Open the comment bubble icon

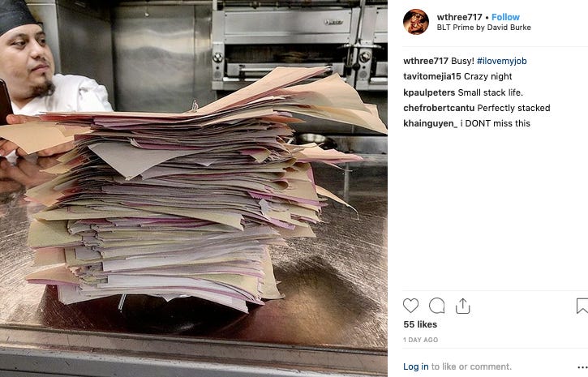pyautogui.click(x=437, y=306)
